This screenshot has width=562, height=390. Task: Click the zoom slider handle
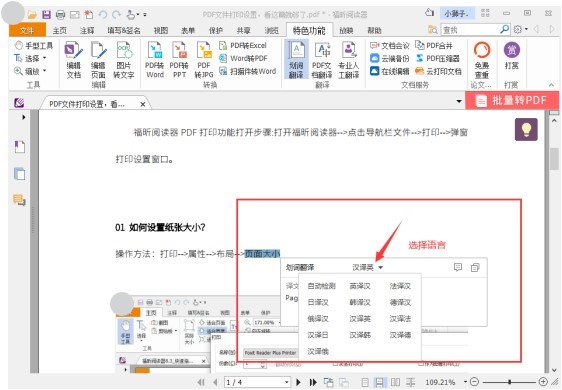509,382
